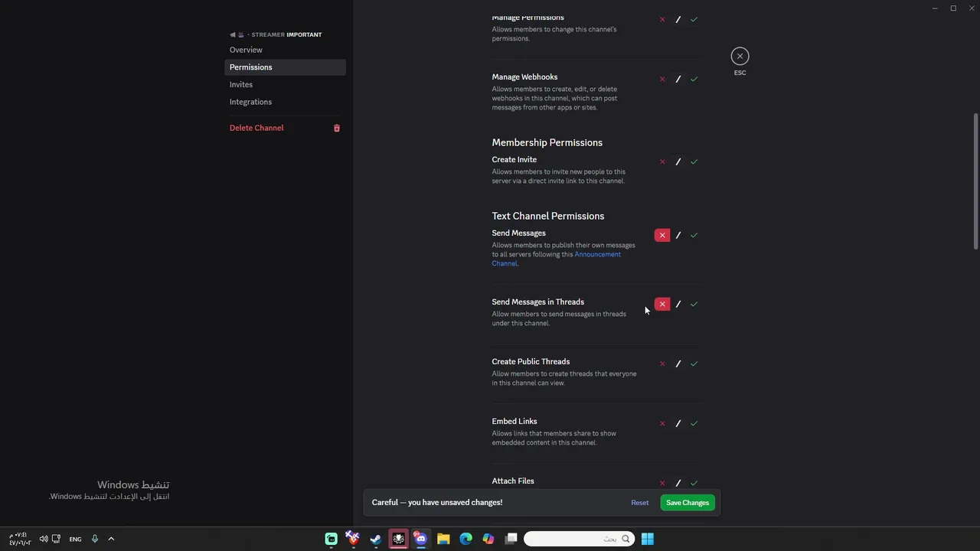Image resolution: width=980 pixels, height=551 pixels.
Task: Open Brave browser from the taskbar
Action: pos(353,539)
